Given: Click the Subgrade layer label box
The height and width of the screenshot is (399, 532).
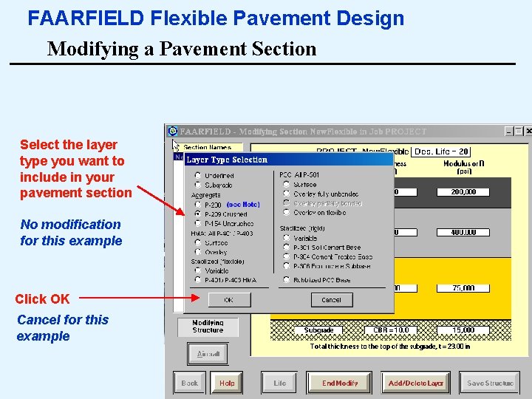Looking at the screenshot, I should coord(318,330).
